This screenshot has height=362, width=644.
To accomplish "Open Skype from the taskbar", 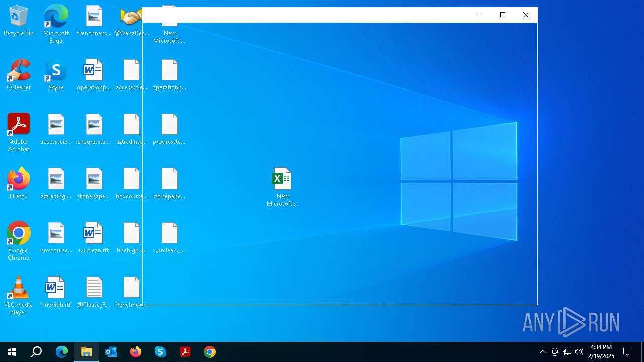I will coord(160,352).
